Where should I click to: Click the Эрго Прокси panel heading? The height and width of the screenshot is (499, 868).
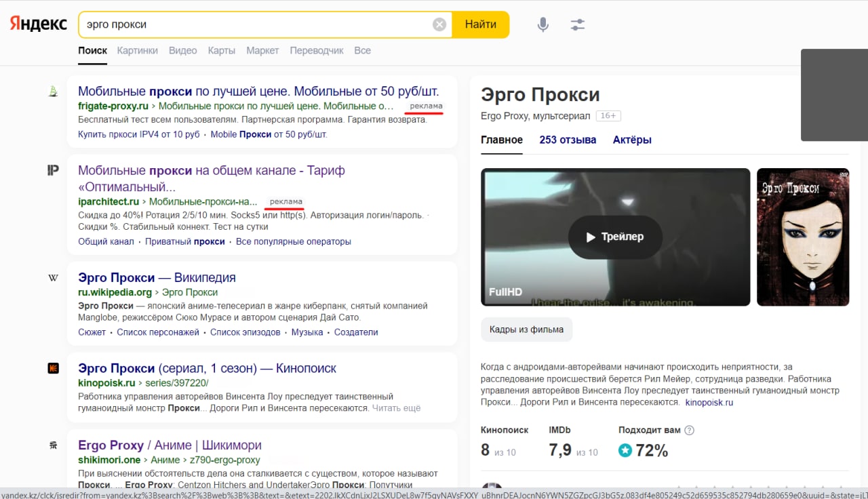click(x=540, y=94)
